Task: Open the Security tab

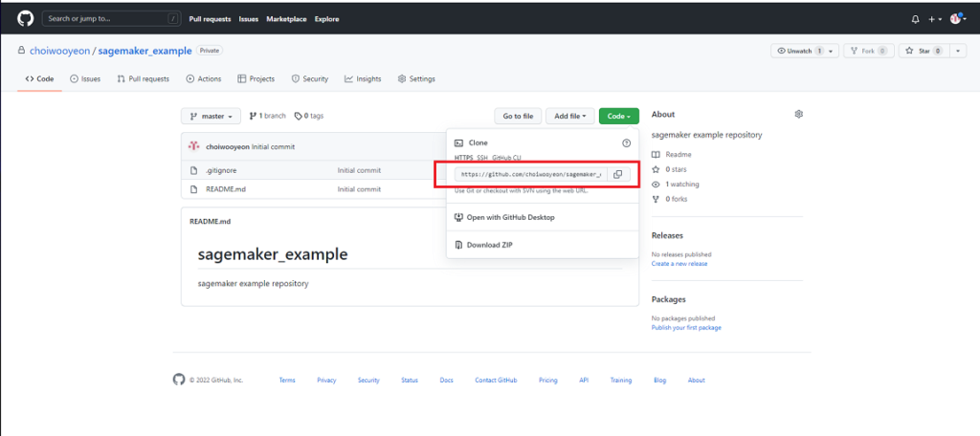Action: pyautogui.click(x=310, y=78)
